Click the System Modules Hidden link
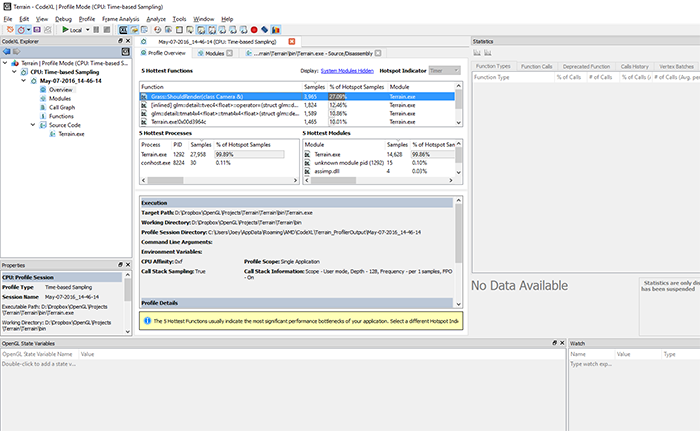Image resolution: width=700 pixels, height=431 pixels. (347, 72)
